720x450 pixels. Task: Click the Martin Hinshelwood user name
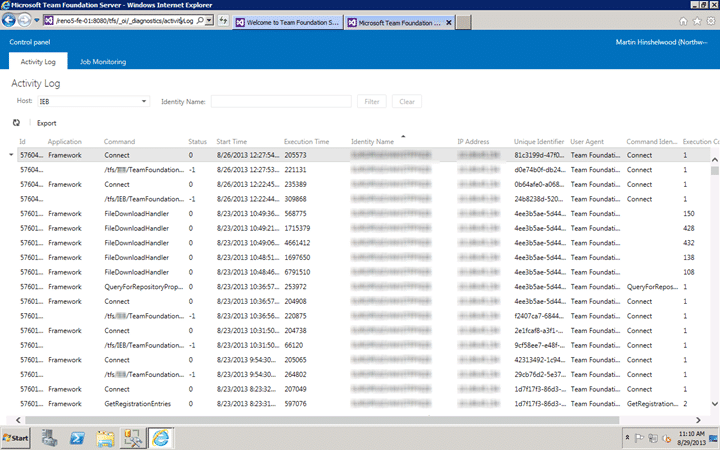pyautogui.click(x=661, y=42)
